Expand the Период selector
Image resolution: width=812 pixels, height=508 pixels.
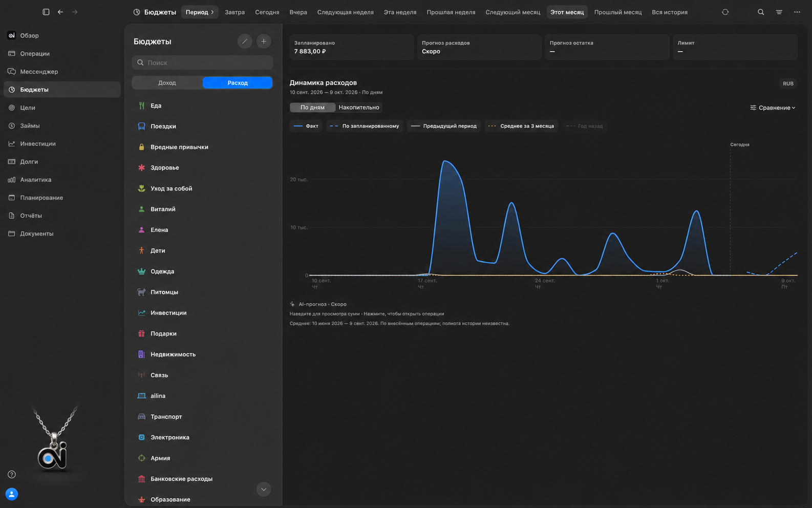click(x=200, y=12)
